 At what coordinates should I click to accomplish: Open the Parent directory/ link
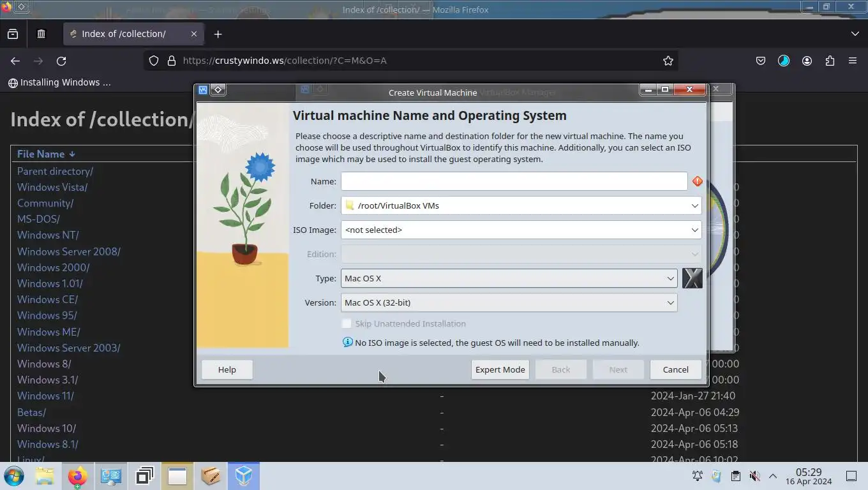coord(55,171)
